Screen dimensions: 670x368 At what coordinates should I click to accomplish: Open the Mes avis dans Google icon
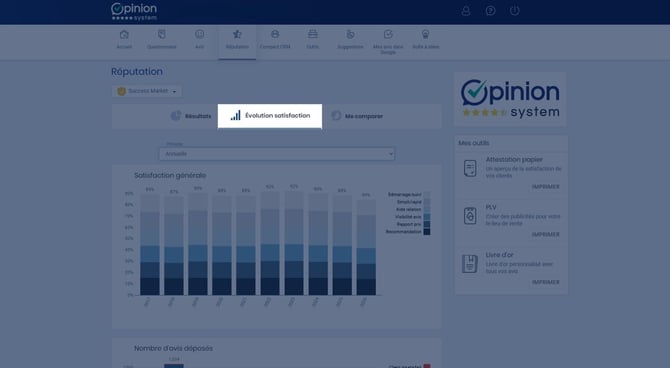pyautogui.click(x=388, y=34)
